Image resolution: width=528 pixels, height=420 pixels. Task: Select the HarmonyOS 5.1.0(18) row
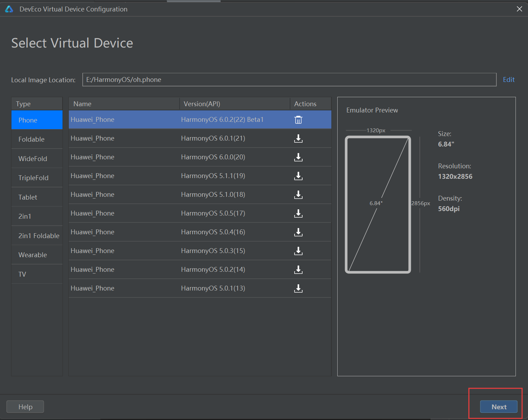tap(200, 195)
